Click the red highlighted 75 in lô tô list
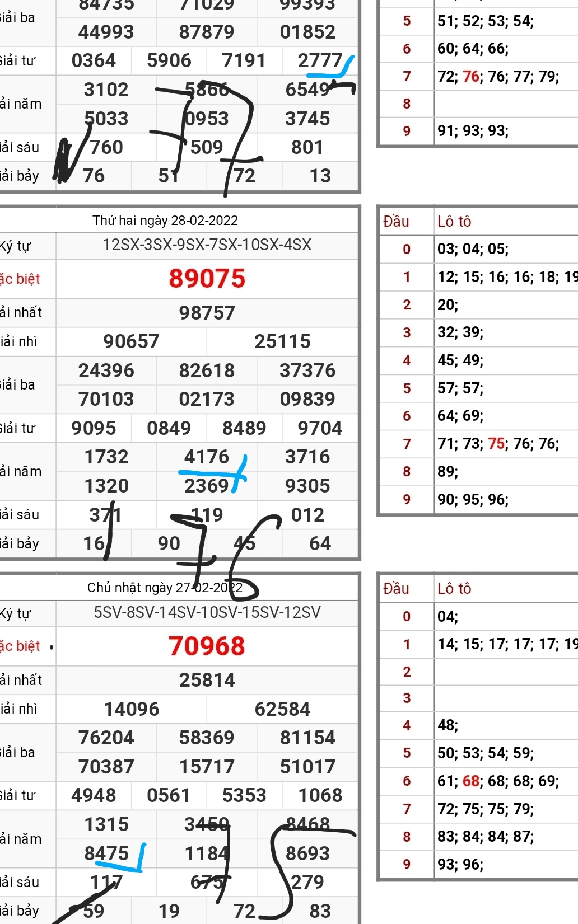 [496, 444]
